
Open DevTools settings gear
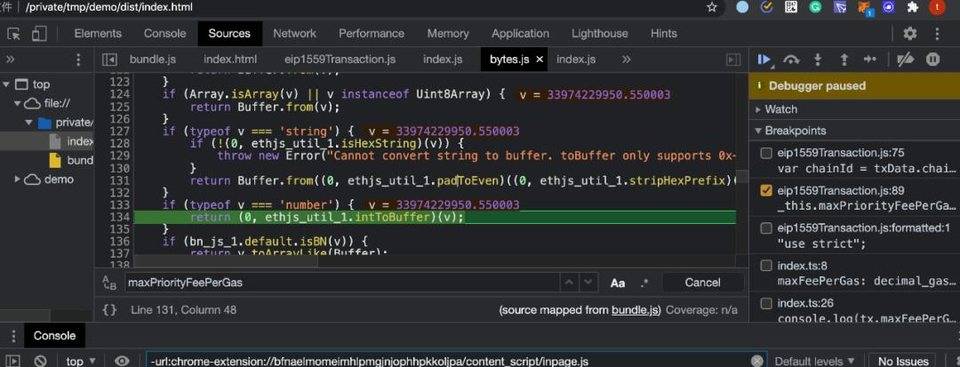coord(910,34)
